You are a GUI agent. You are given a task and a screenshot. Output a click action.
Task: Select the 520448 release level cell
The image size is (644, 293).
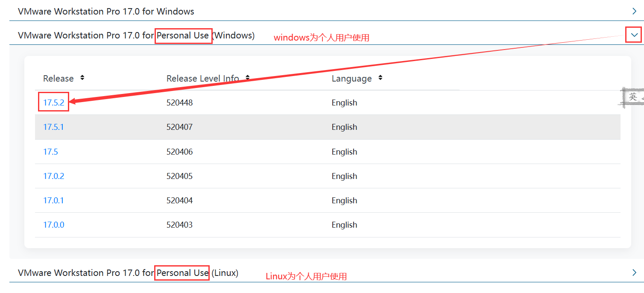179,103
